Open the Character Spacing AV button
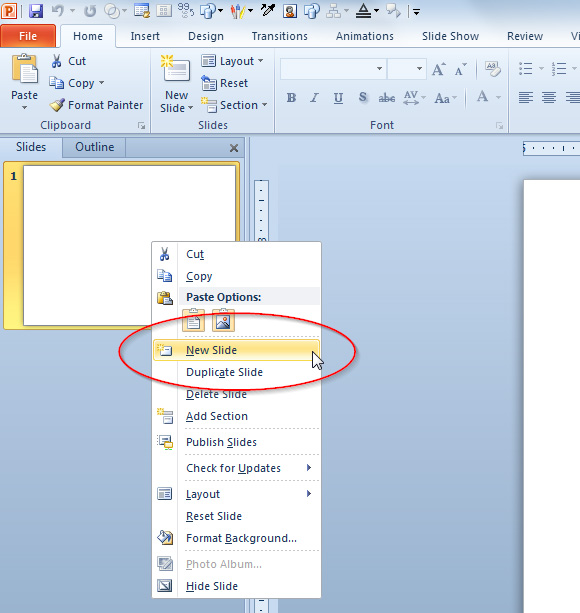Viewport: 580px width, 613px height. [414, 98]
